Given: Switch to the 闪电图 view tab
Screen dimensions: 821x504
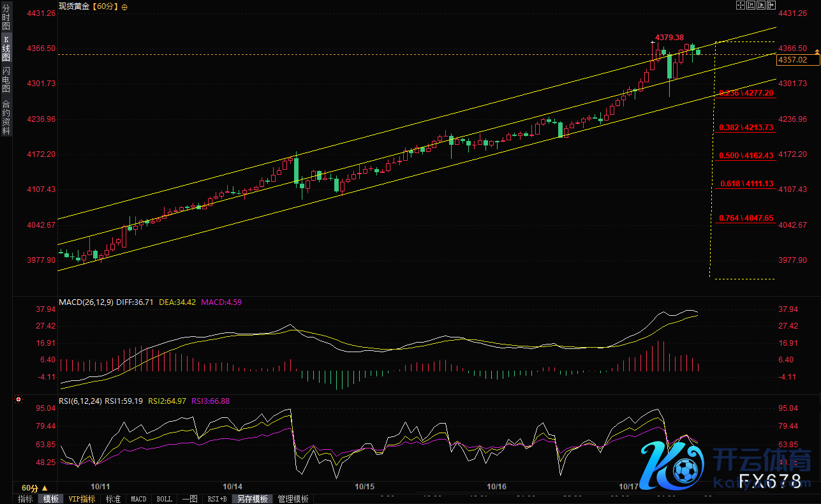Looking at the screenshot, I should coord(6,79).
